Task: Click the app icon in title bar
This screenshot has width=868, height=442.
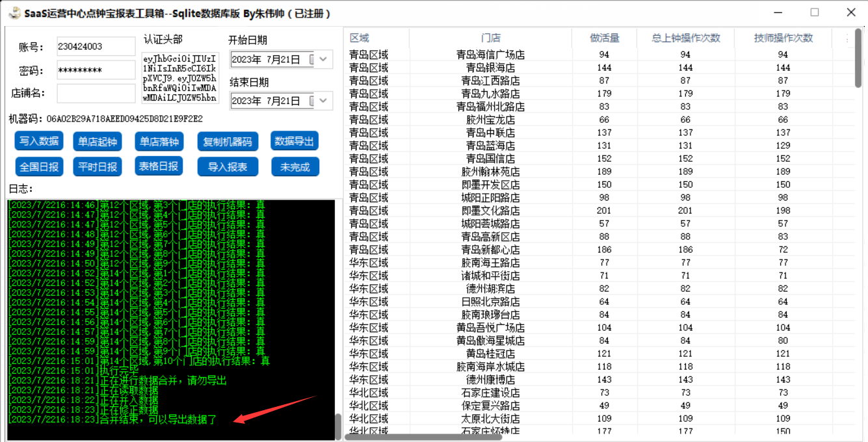Action: pos(13,13)
